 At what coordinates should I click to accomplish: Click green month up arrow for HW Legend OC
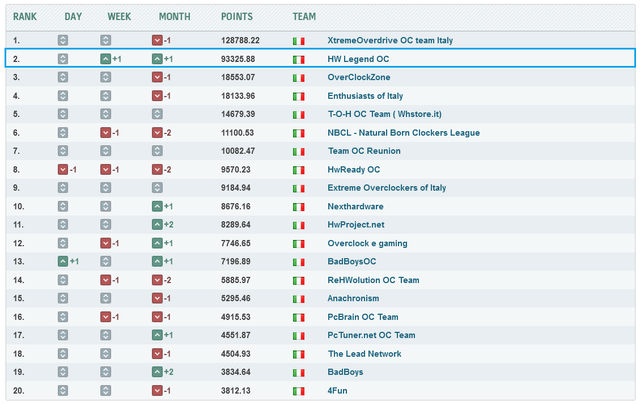pyautogui.click(x=157, y=59)
